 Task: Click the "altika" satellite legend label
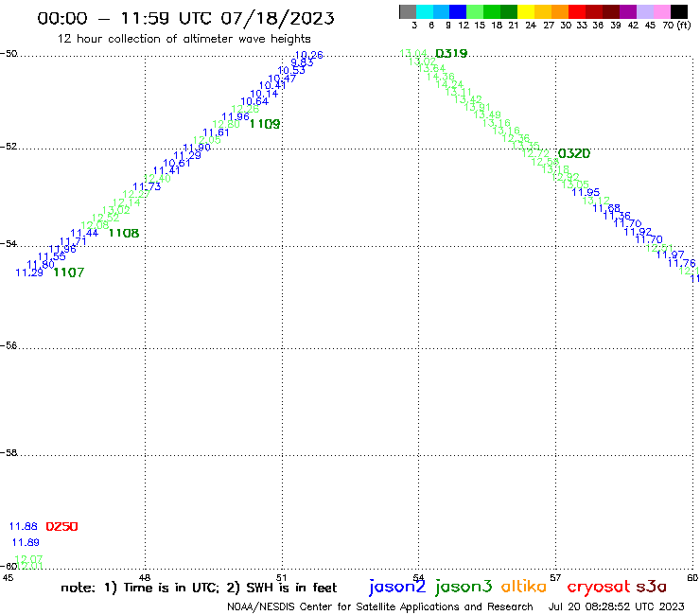pos(524,586)
